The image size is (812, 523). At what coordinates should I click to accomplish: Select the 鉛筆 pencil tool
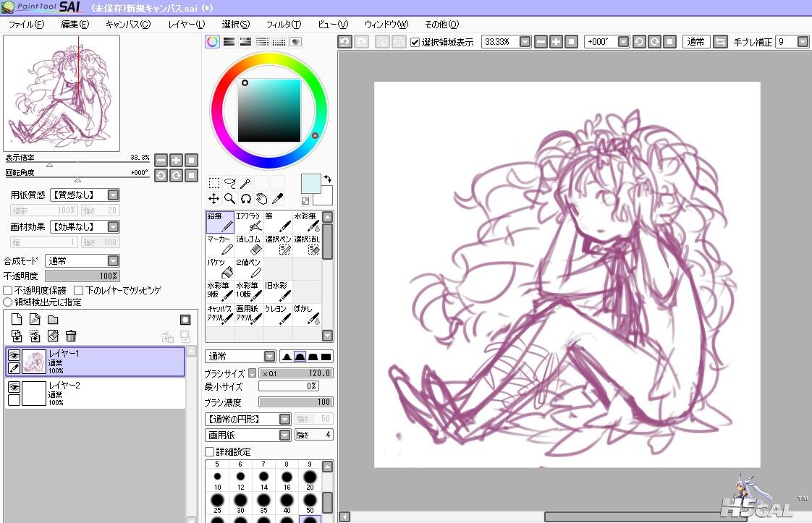pos(220,222)
